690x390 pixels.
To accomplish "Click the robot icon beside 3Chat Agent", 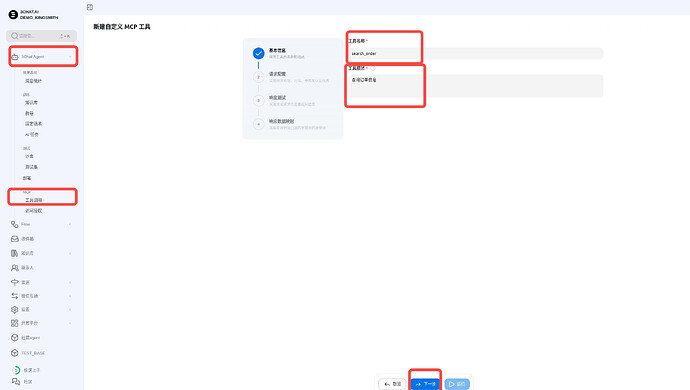I will coord(15,57).
